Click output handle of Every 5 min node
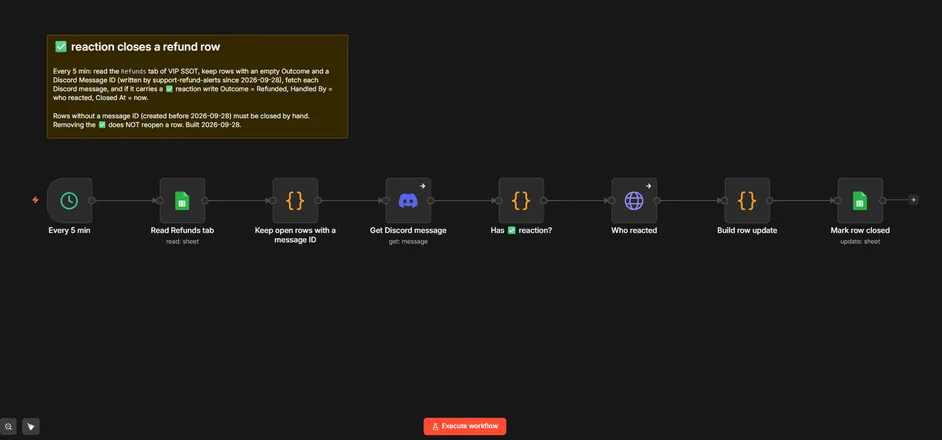Viewport: 942px width, 440px height. (92, 201)
